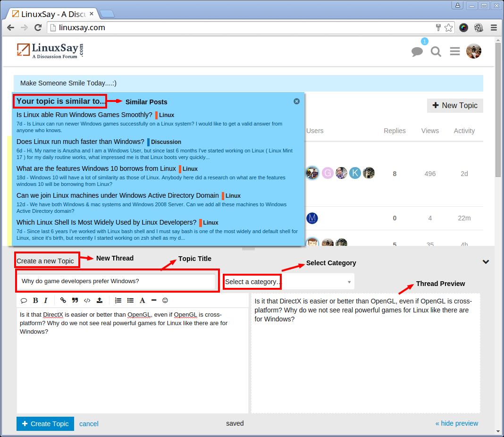
Task: Click the Create Topic button
Action: [x=45, y=424]
